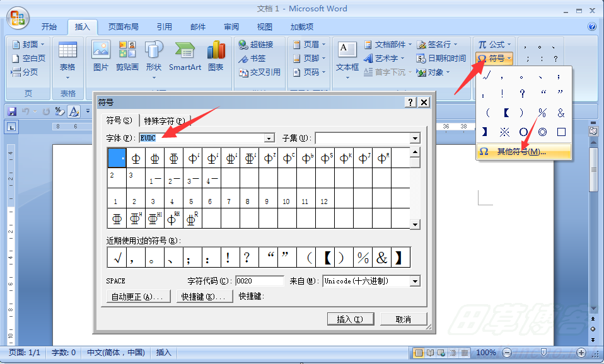Open the 符号 button in ribbon

click(x=494, y=59)
